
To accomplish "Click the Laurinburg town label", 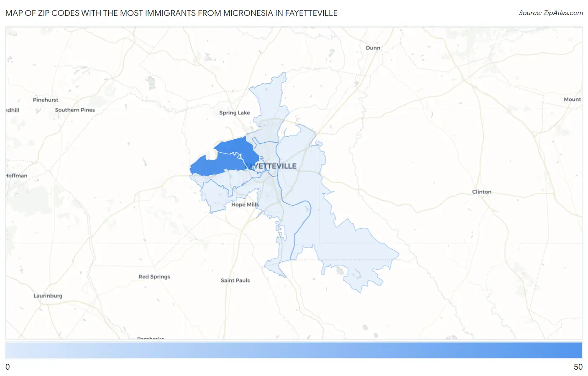I will click(x=48, y=295).
